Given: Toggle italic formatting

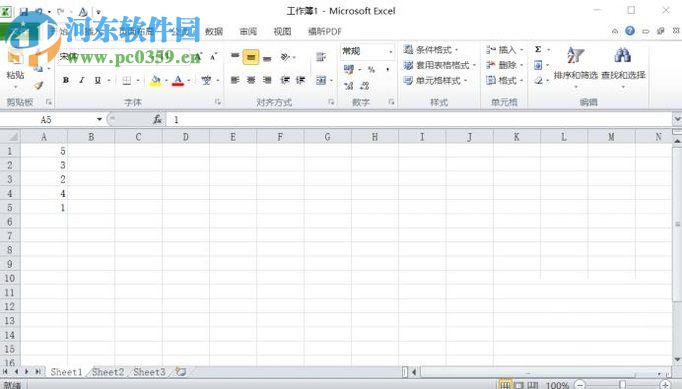Looking at the screenshot, I should (81, 80).
